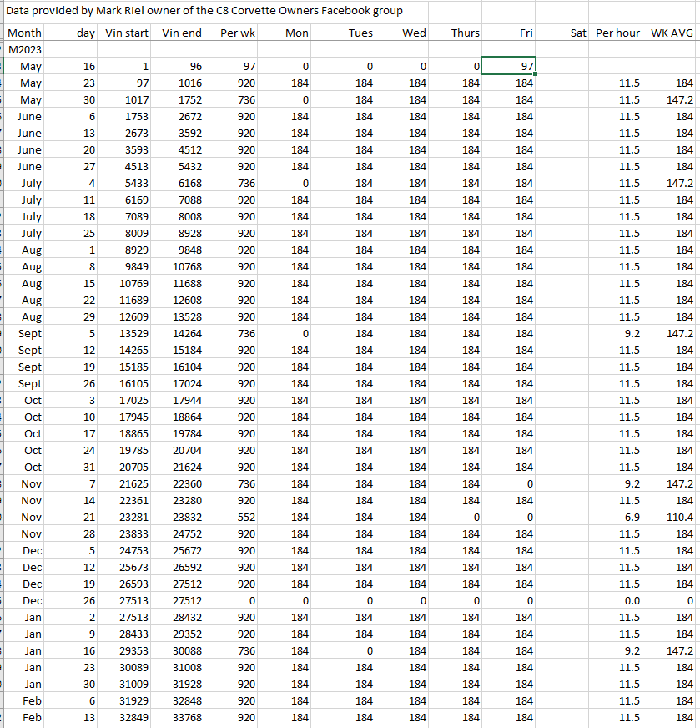The width and height of the screenshot is (700, 728).
Task: Click the fill handle on the selected cell
Action: pos(535,75)
